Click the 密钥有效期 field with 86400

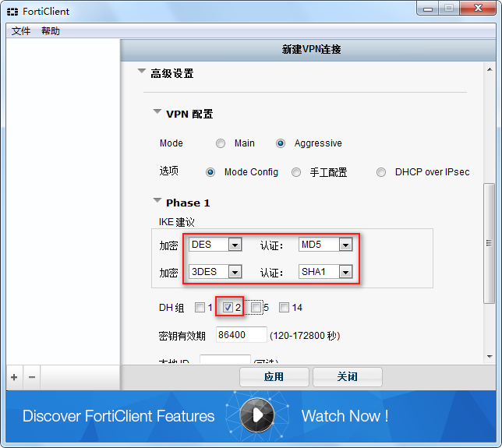(x=242, y=335)
